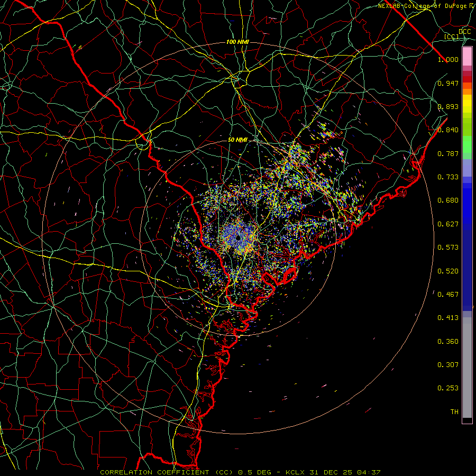Click the [CC] product label

click(451, 36)
